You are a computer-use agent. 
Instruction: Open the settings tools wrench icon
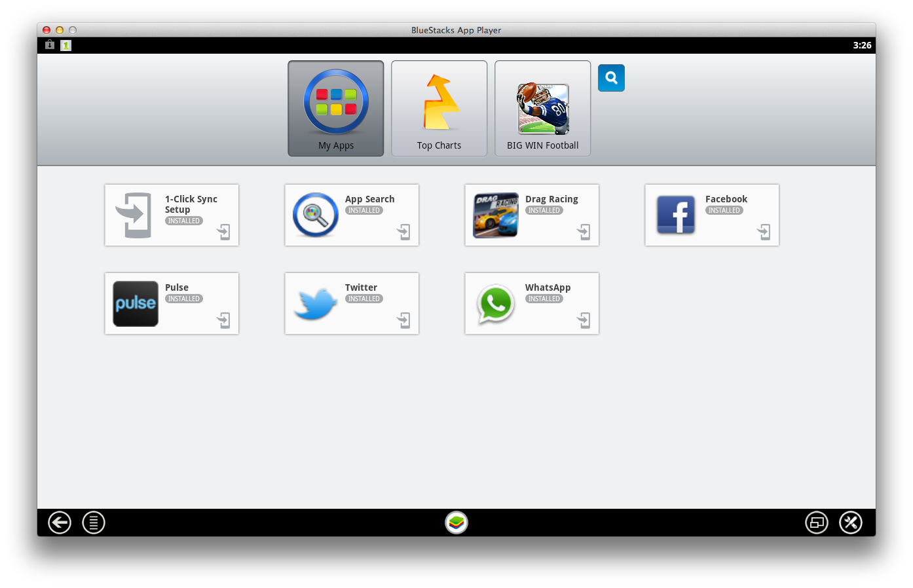(851, 523)
